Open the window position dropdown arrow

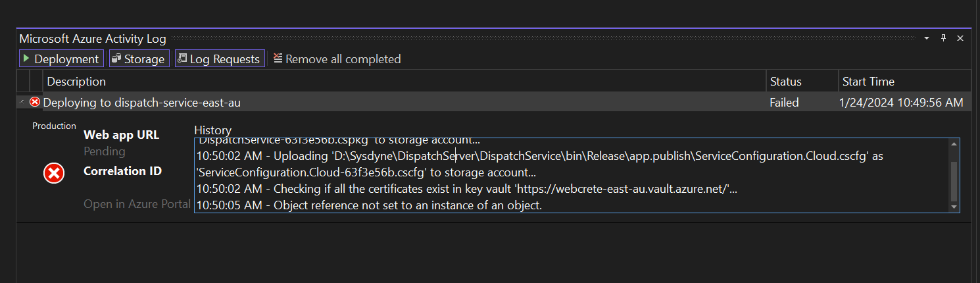[927, 39]
